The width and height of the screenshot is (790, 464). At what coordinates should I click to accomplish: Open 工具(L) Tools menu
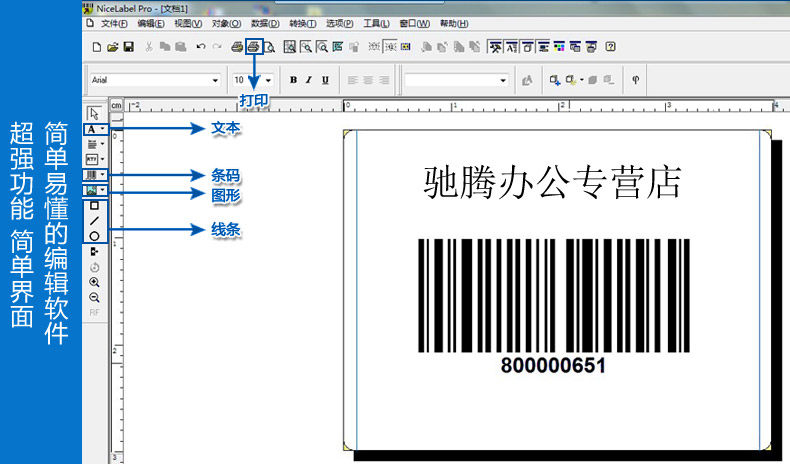(376, 24)
